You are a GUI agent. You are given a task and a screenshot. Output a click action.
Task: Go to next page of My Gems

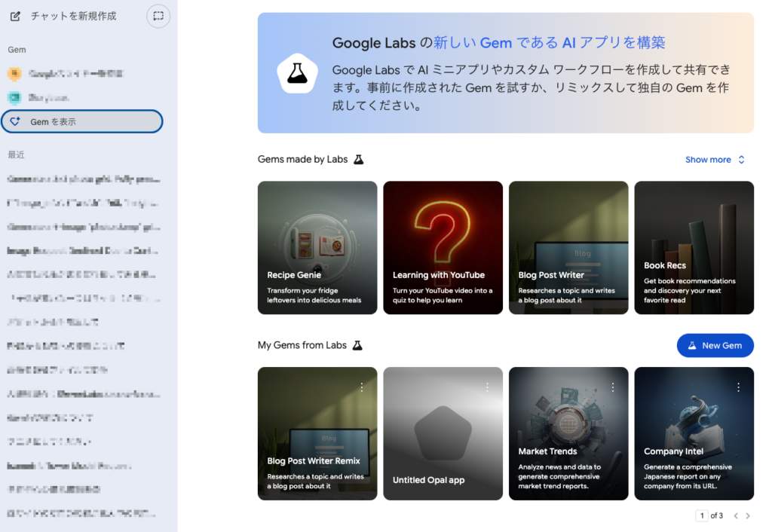(748, 516)
